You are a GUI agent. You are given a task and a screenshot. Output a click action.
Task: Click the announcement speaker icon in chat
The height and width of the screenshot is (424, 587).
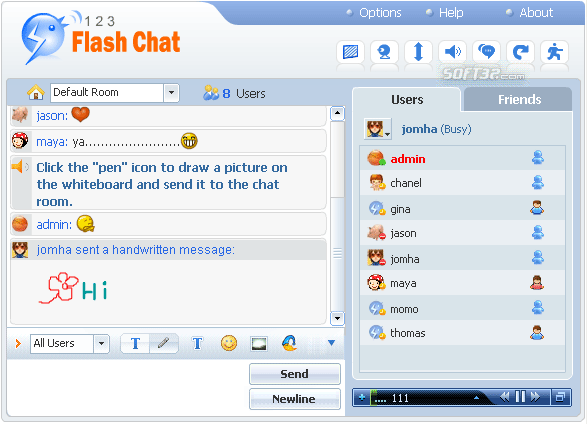pyautogui.click(x=20, y=166)
